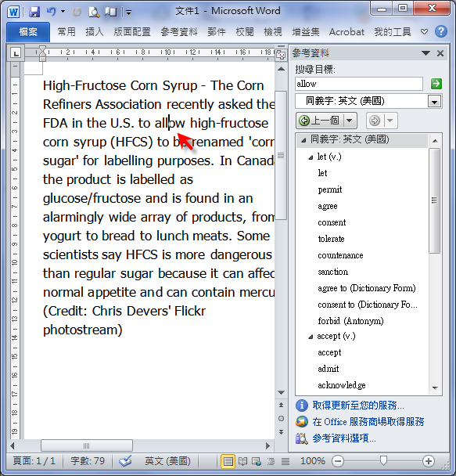Click the 字數: 79 word count

coord(88,461)
